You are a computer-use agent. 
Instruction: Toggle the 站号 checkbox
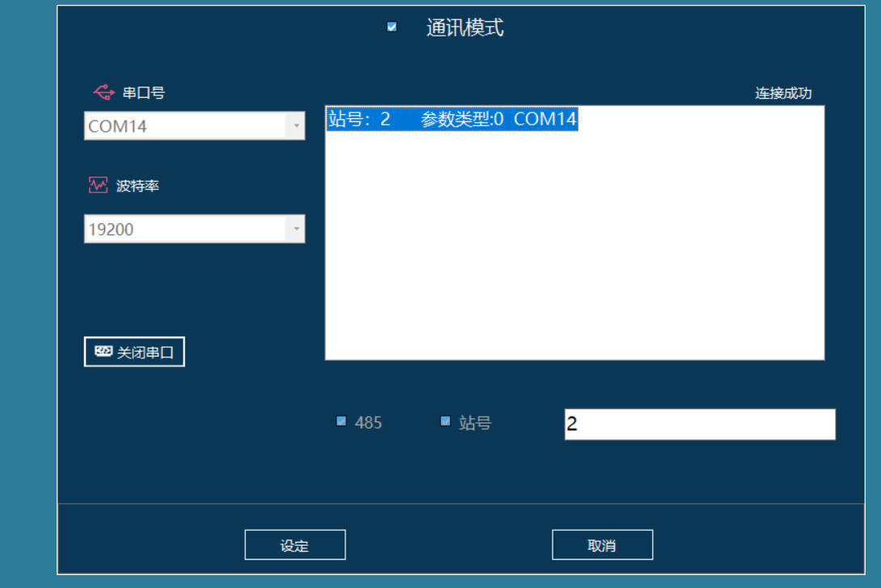(x=445, y=421)
